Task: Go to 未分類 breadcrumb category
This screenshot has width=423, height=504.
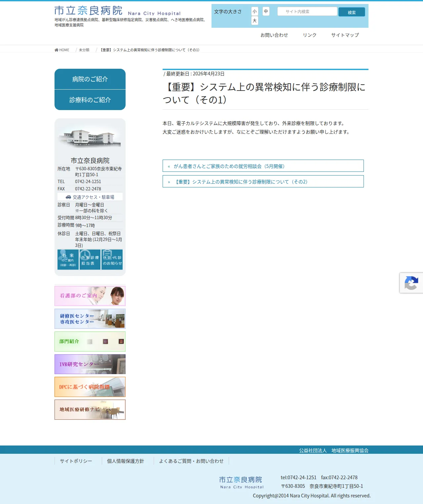Action: coord(84,50)
